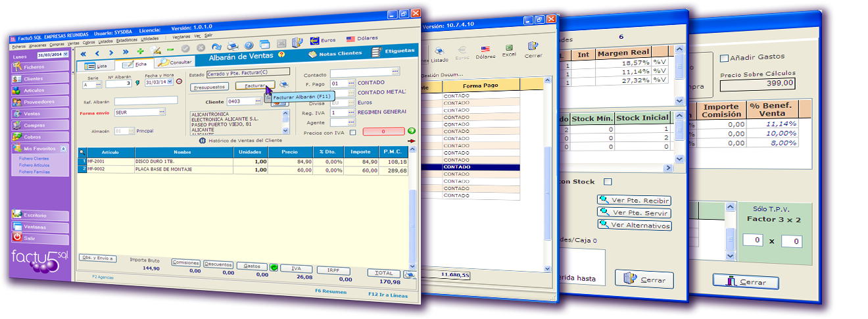Click the Dólares flag icon
Screen dimensions: 868x319
[x=350, y=39]
